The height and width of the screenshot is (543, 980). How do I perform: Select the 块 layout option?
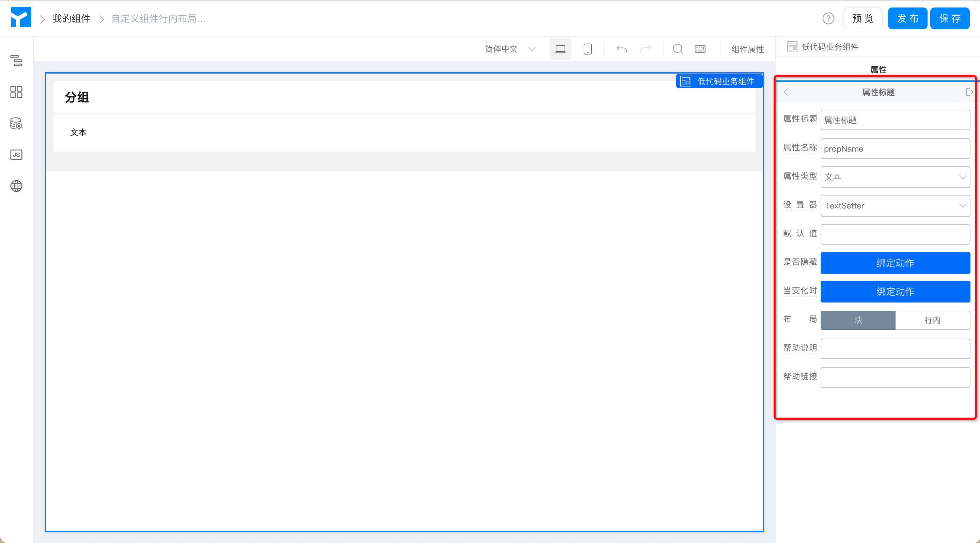click(858, 320)
